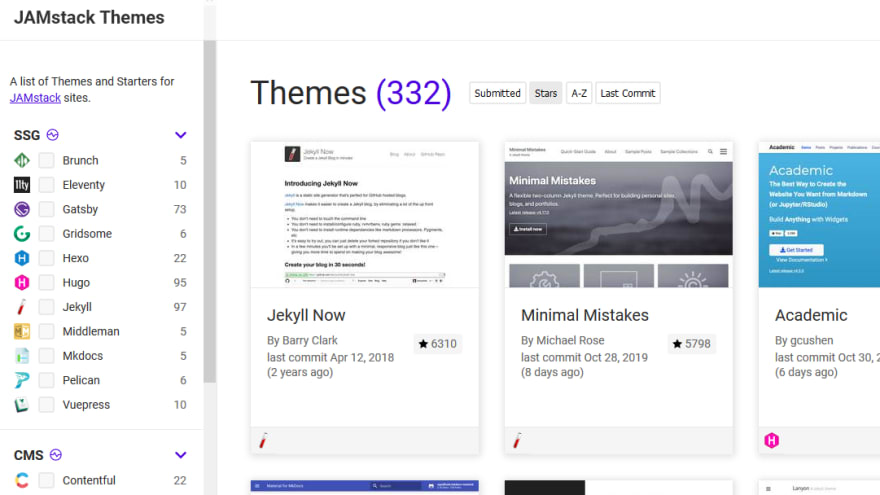Image resolution: width=880 pixels, height=495 pixels.
Task: Check the Brunch filter checkbox
Action: point(47,161)
